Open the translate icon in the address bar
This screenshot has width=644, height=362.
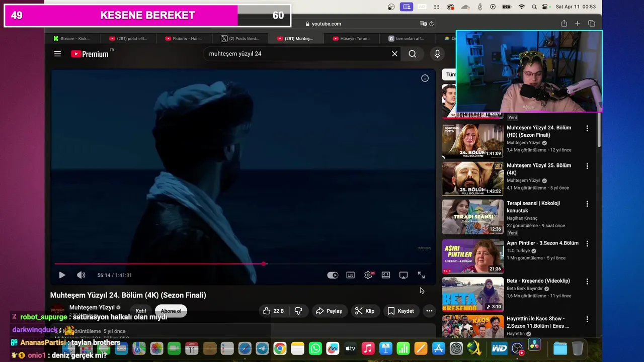click(x=423, y=24)
